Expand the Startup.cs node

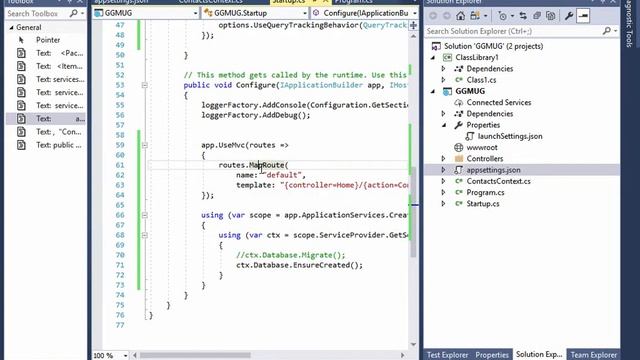(443, 204)
